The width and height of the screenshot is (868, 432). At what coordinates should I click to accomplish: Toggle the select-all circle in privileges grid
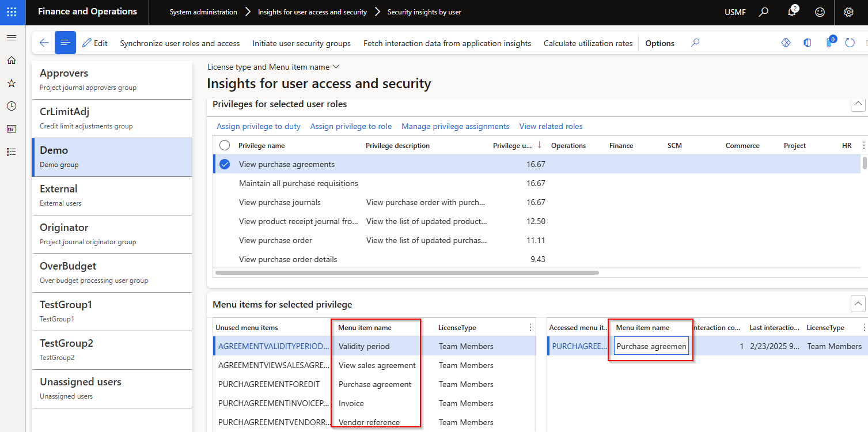225,146
